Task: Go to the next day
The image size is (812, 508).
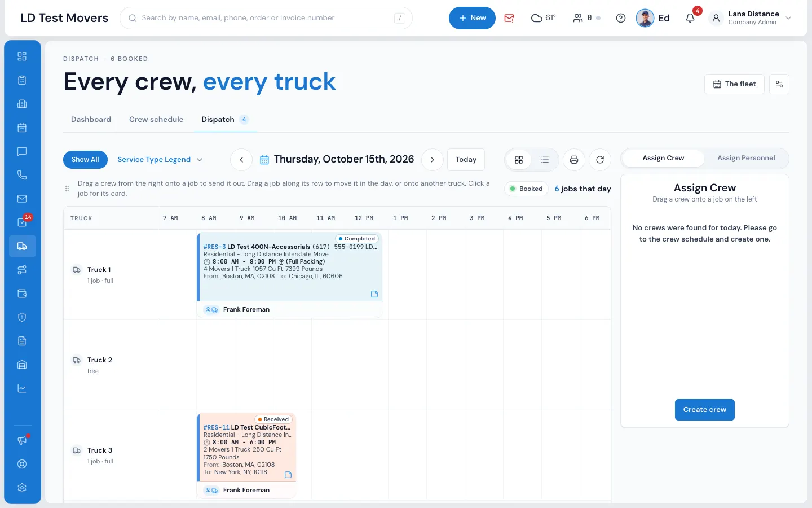Action: (x=433, y=160)
